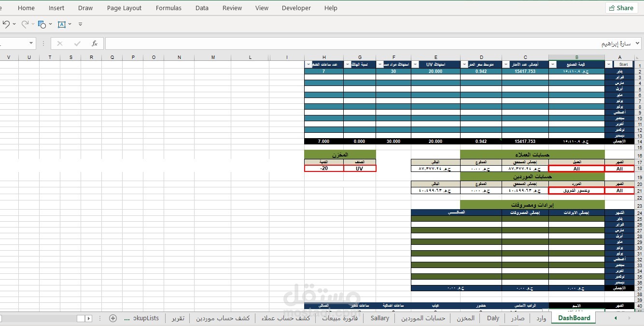Select the cell containing -20

point(324,169)
